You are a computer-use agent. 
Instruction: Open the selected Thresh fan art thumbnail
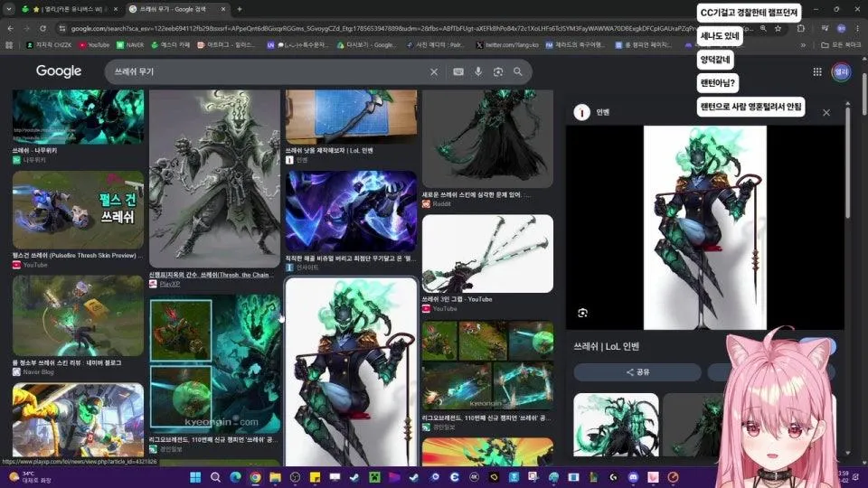point(351,371)
